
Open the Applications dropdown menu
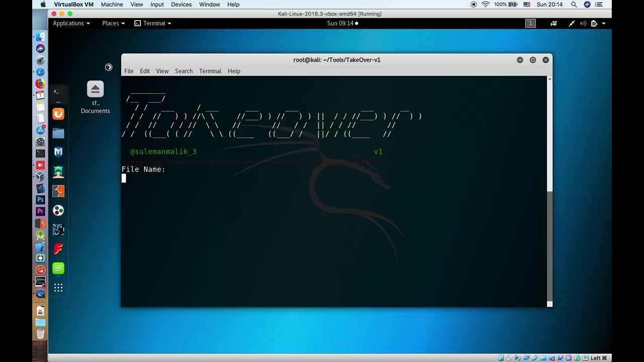(71, 23)
